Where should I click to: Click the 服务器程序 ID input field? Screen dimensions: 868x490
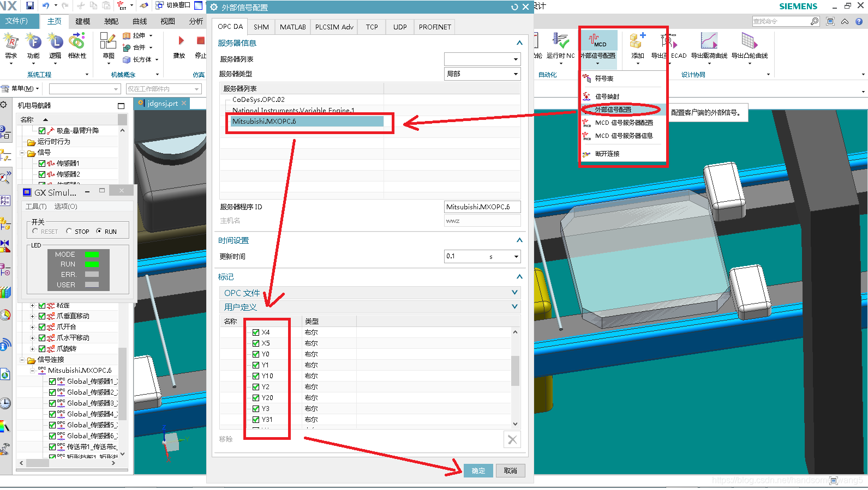tap(482, 207)
